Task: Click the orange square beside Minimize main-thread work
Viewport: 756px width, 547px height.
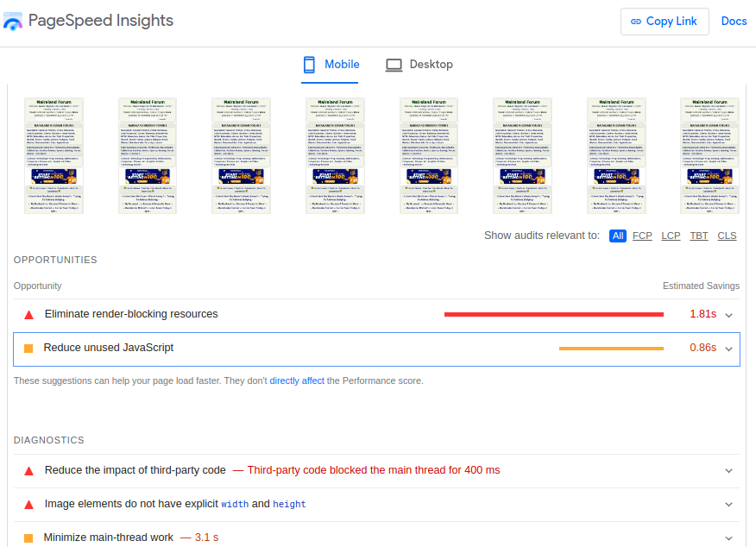Action: 28,538
